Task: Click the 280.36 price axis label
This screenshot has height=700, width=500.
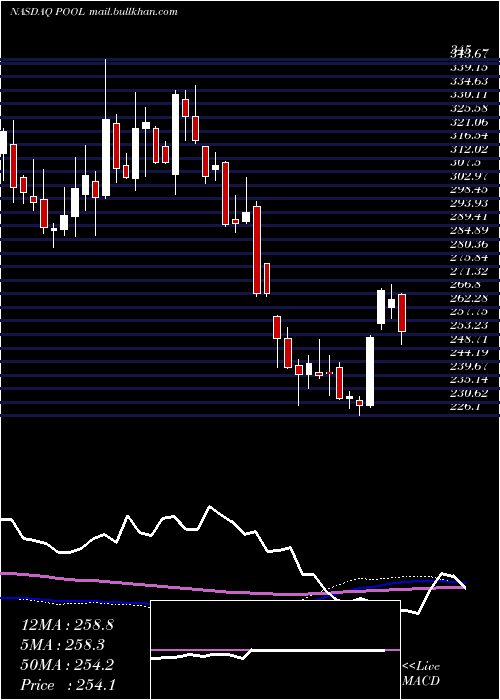Action: point(469,243)
